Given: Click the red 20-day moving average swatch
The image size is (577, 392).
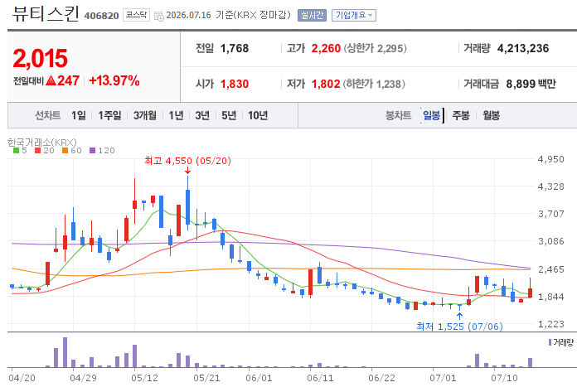Looking at the screenshot, I should coord(37,150).
